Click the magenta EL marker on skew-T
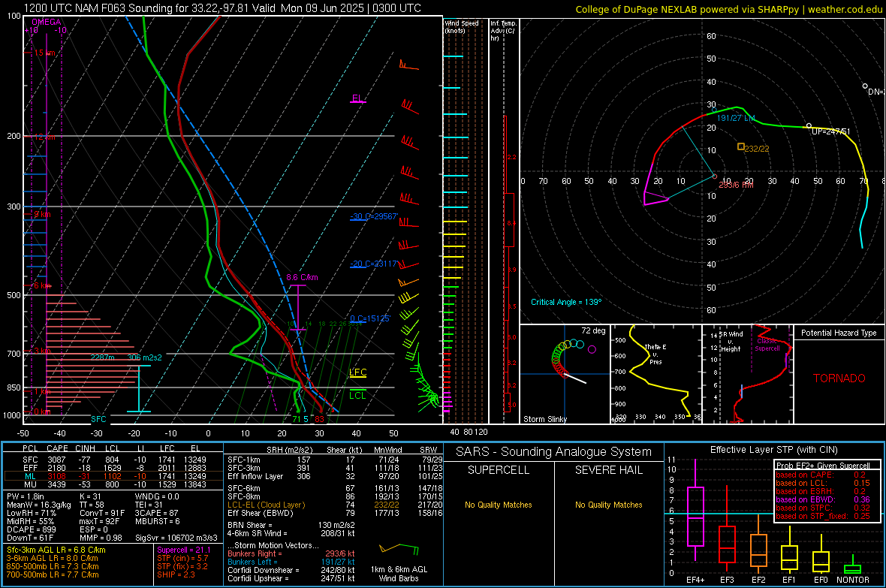The width and height of the screenshot is (886, 588). tap(358, 99)
